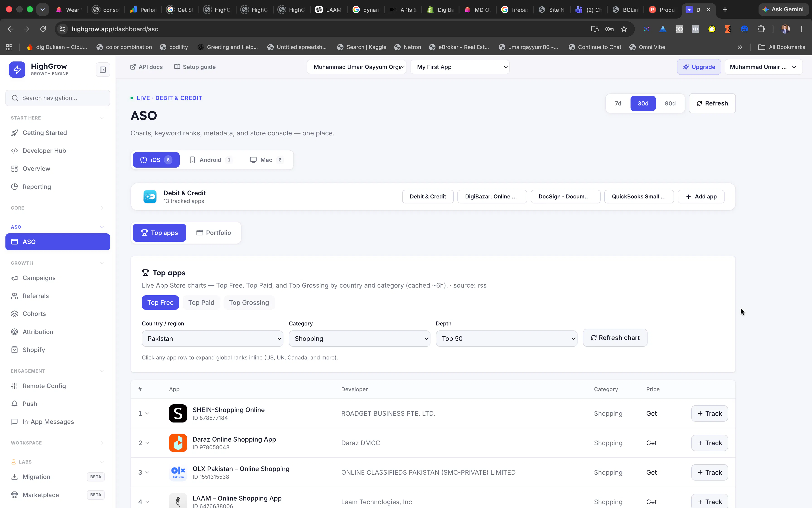Select the 90d time range

[670, 103]
